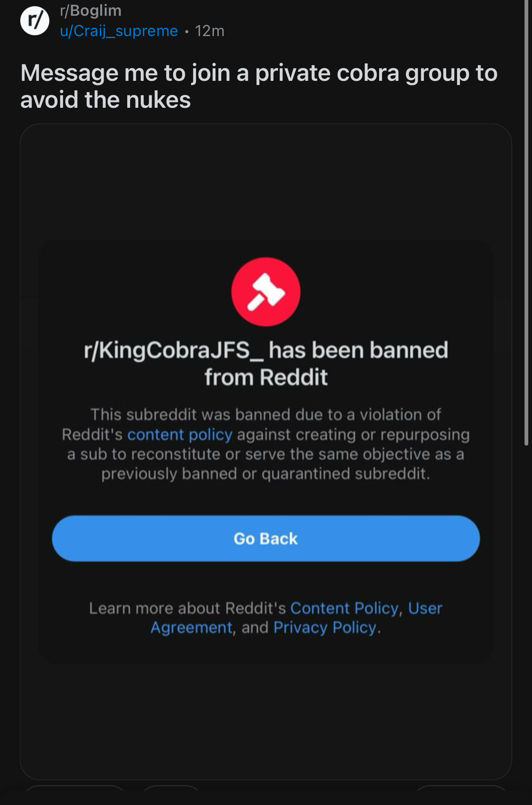Image resolution: width=532 pixels, height=805 pixels.
Task: Tap the r/ subreddit avatar icon
Action: click(35, 21)
